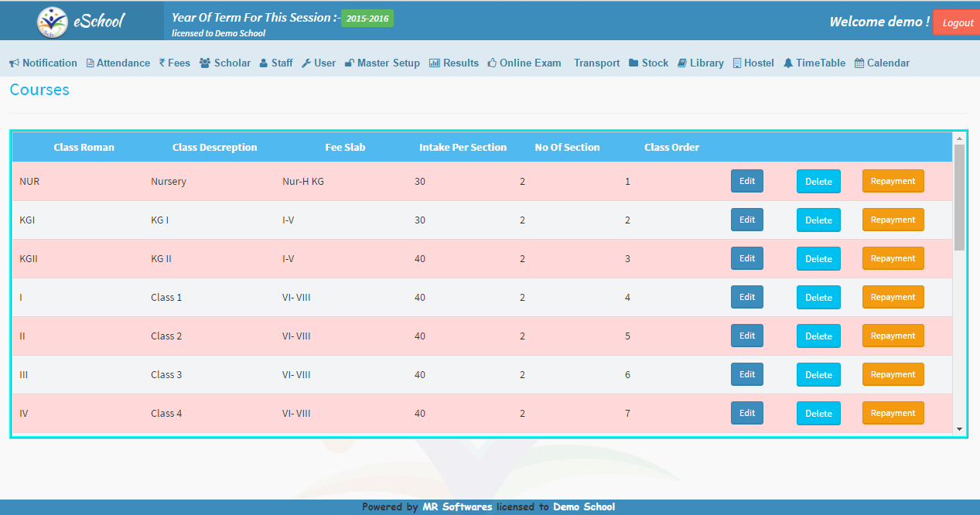Click the table scrollbar down arrow
Screen dimensions: 980x515
coord(959,428)
